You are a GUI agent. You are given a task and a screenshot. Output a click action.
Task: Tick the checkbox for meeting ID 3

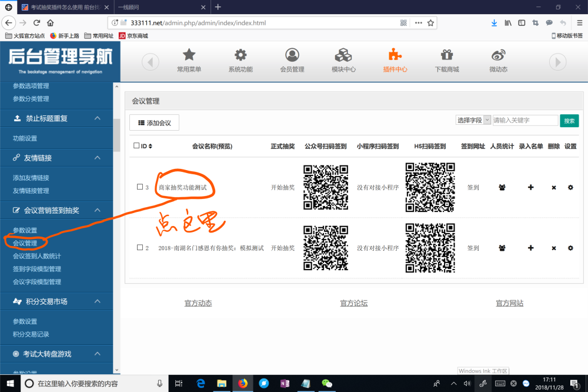click(x=140, y=187)
